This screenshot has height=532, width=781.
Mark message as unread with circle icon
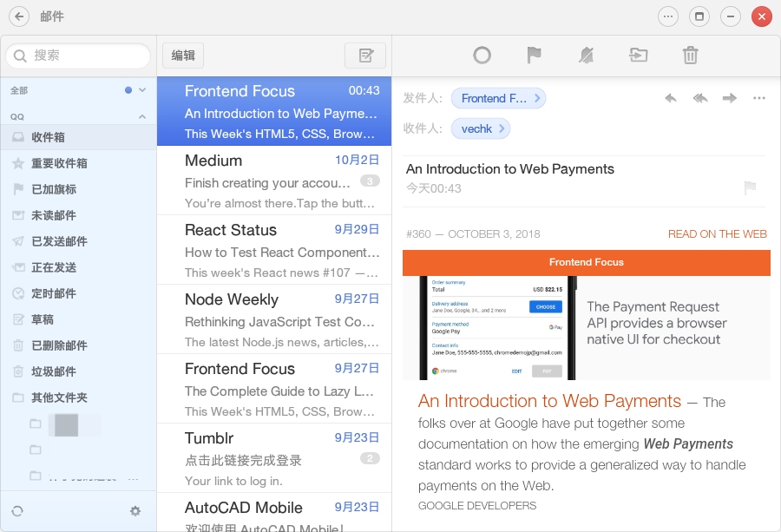pos(482,56)
